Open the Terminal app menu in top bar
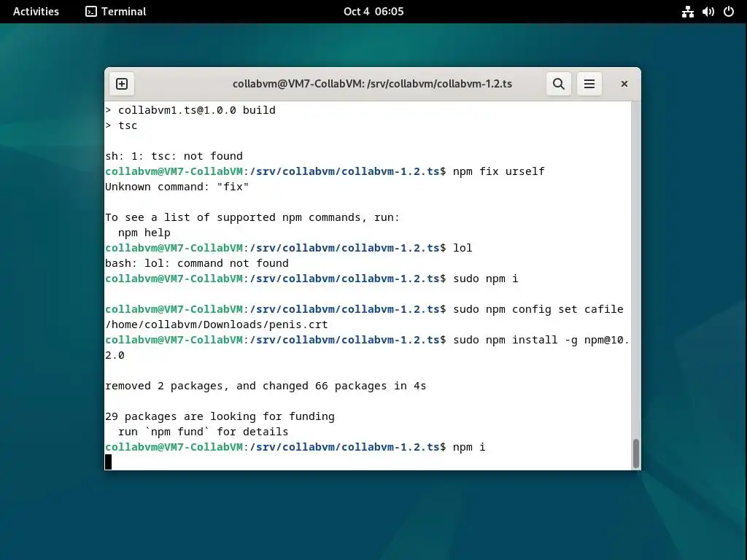The height and width of the screenshot is (560, 747). [x=116, y=12]
